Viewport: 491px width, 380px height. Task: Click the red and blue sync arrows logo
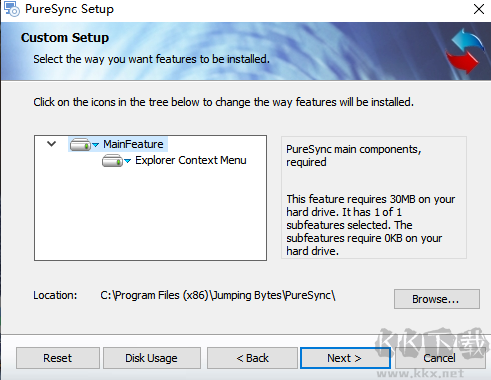[465, 51]
